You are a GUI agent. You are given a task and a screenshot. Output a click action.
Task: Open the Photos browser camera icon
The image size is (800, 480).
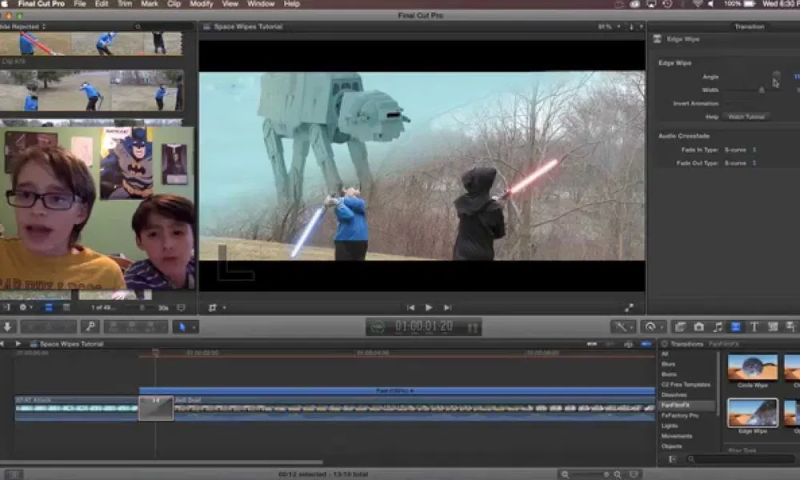[698, 327]
